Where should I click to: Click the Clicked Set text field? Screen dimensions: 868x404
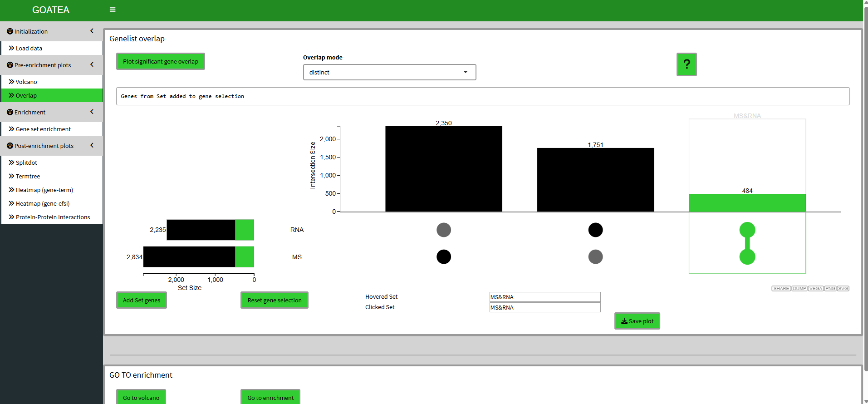click(x=544, y=307)
